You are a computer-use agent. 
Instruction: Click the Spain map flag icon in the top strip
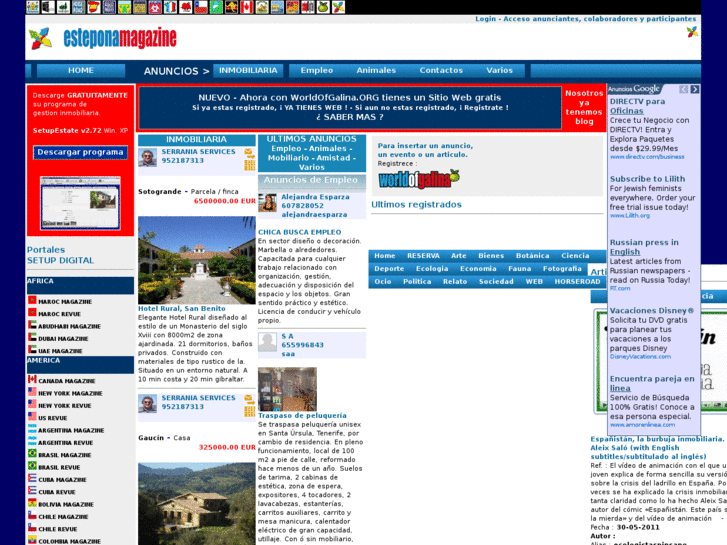click(x=94, y=7)
